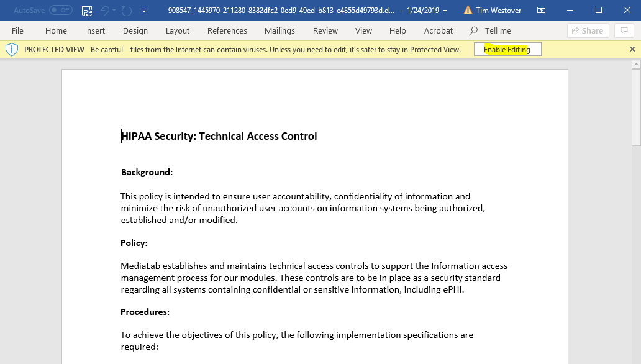Click the Tim Westover account name
The height and width of the screenshot is (364, 641).
point(499,11)
